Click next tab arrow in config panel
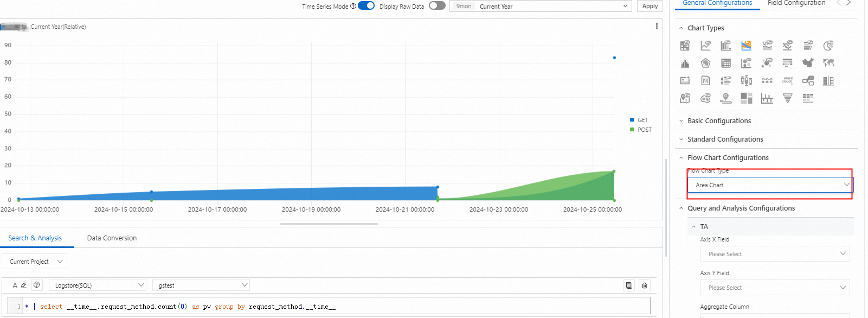This screenshot has height=318, width=868. pos(849,3)
